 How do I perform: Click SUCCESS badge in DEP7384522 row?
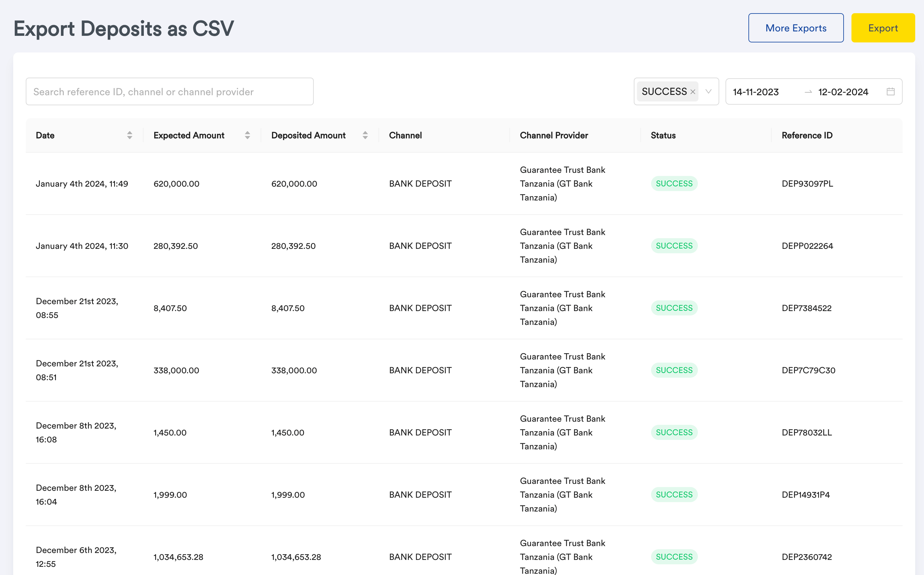click(x=674, y=308)
